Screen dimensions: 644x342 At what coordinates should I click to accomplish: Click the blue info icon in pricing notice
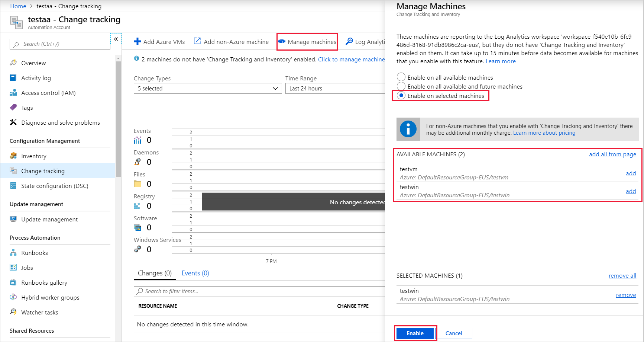tap(408, 129)
